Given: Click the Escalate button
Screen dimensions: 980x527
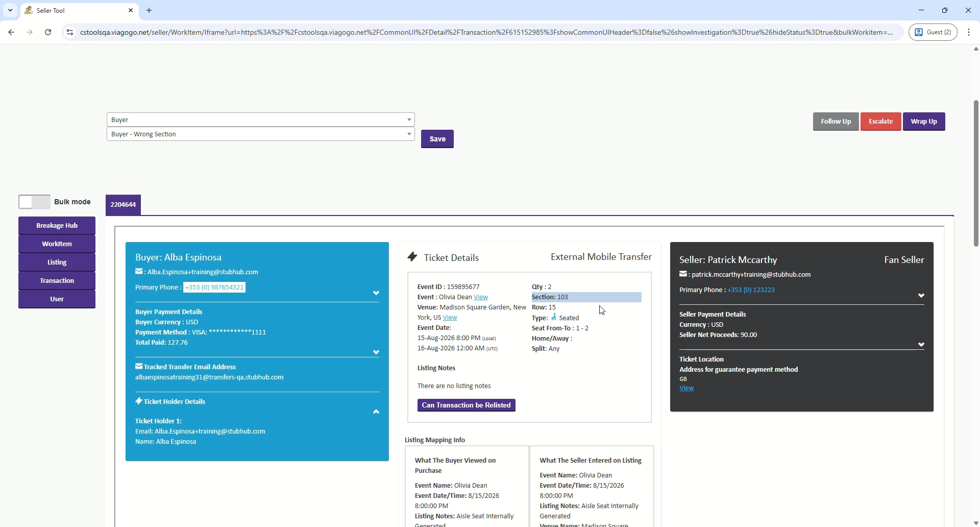Looking at the screenshot, I should click(x=880, y=122).
